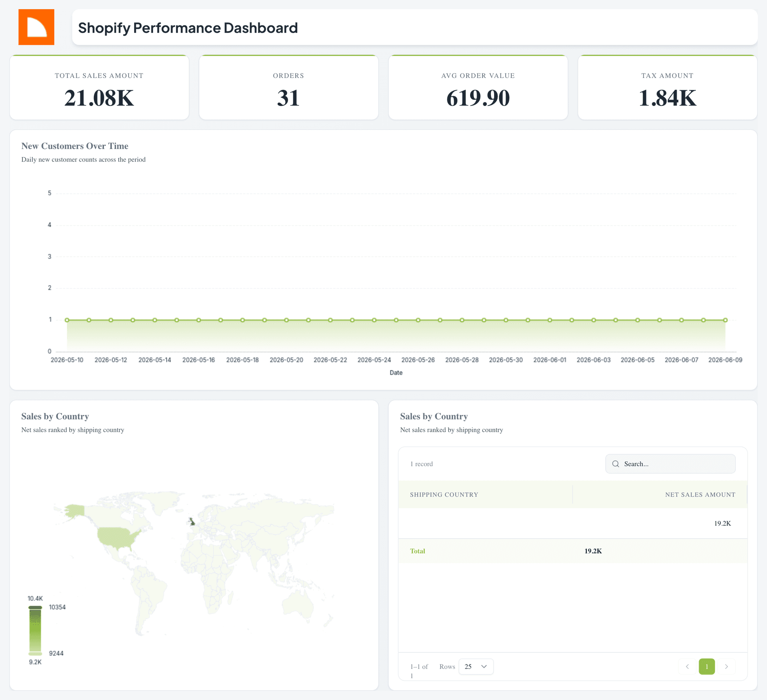The height and width of the screenshot is (700, 767).
Task: Click the map legend lower handle 9244
Action: point(35,654)
